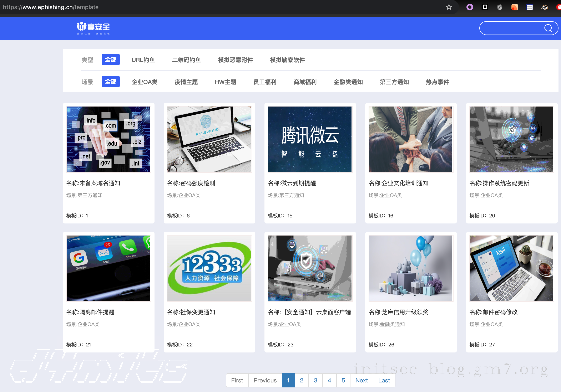Screen dimensions: 561x392
Task: Click the black square screenshot extension icon
Action: point(485,7)
